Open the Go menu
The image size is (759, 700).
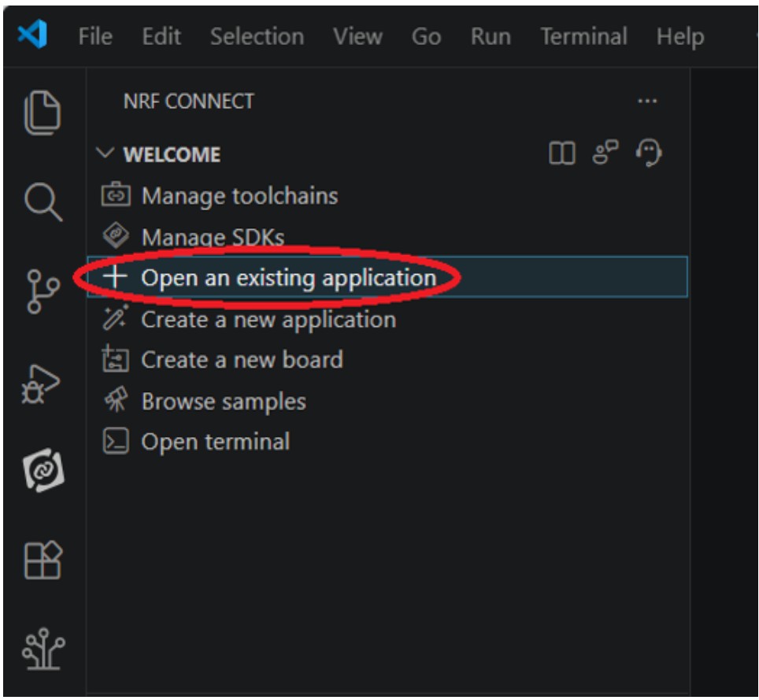[x=427, y=36]
